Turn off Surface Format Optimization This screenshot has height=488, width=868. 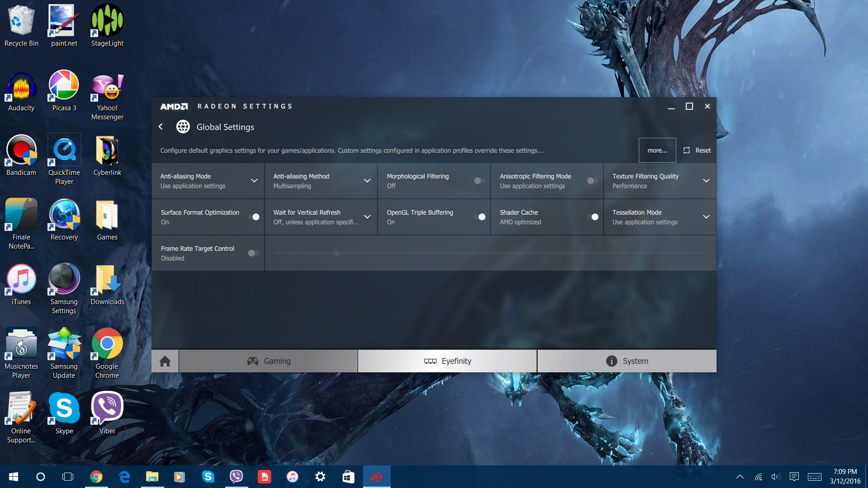coord(254,217)
